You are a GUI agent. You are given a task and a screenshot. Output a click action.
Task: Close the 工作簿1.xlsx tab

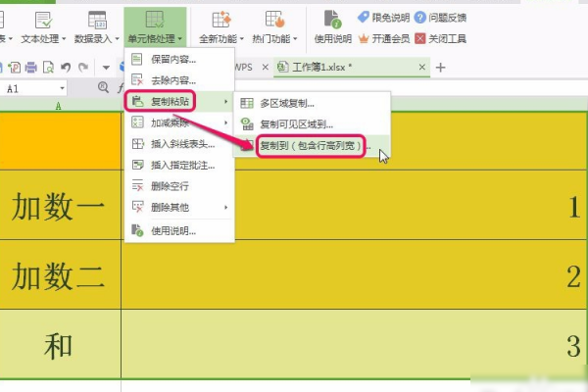click(421, 67)
